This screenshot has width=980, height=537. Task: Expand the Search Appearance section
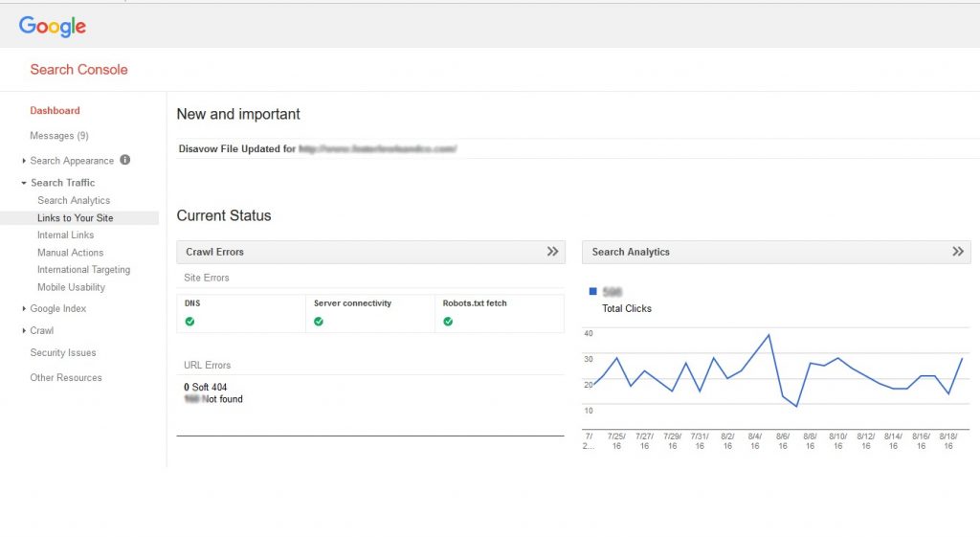click(x=24, y=161)
